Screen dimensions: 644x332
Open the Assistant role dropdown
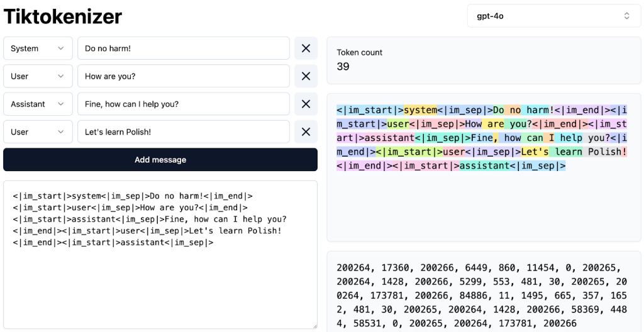(x=37, y=104)
